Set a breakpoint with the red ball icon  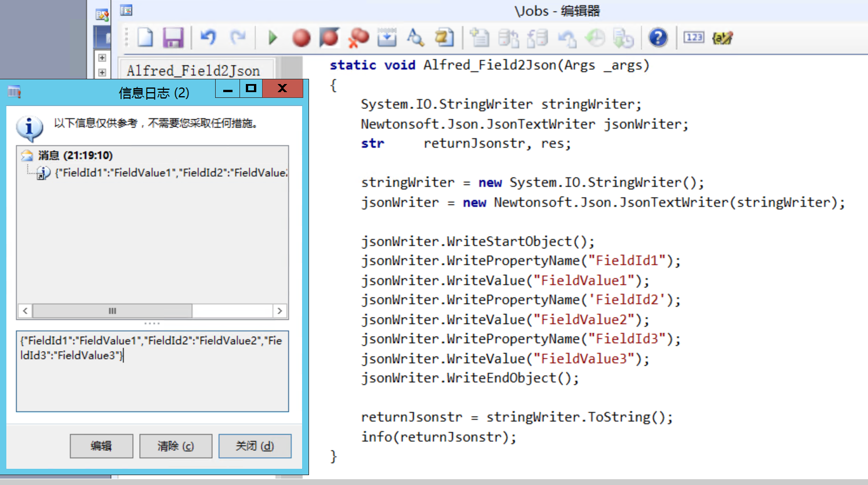click(x=300, y=37)
